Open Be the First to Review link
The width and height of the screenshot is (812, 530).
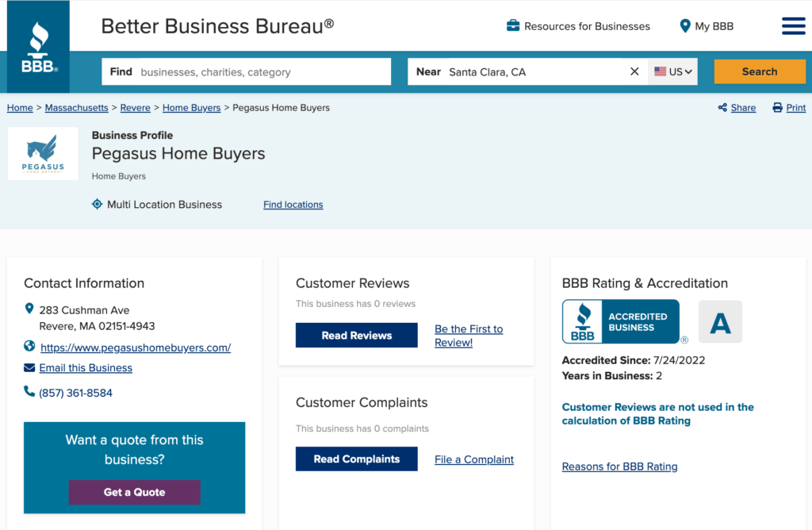469,336
